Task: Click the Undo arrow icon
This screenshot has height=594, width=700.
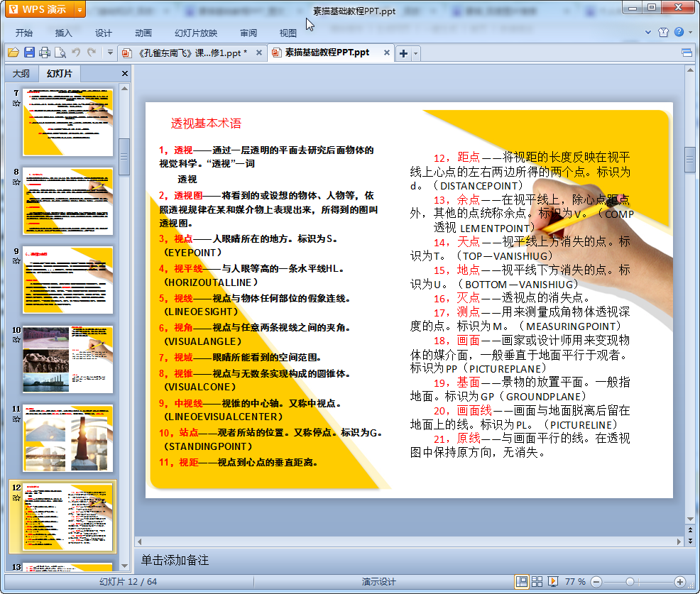Action: pos(76,53)
